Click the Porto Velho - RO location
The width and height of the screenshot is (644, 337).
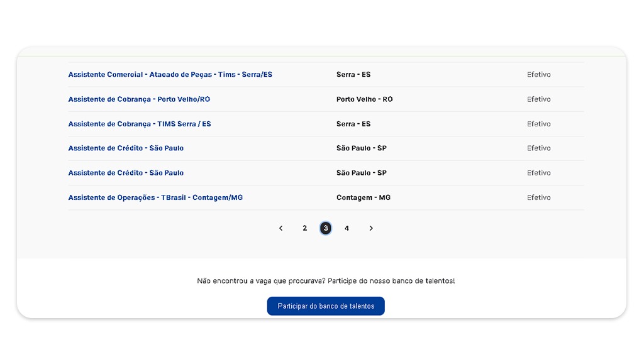(x=364, y=99)
